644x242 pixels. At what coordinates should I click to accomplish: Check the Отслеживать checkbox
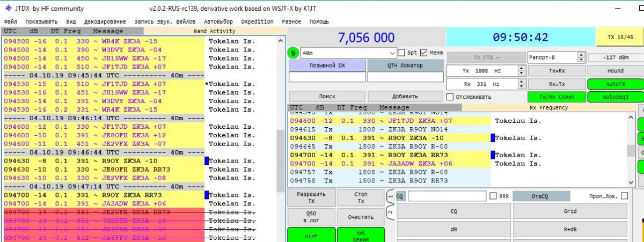tap(450, 97)
